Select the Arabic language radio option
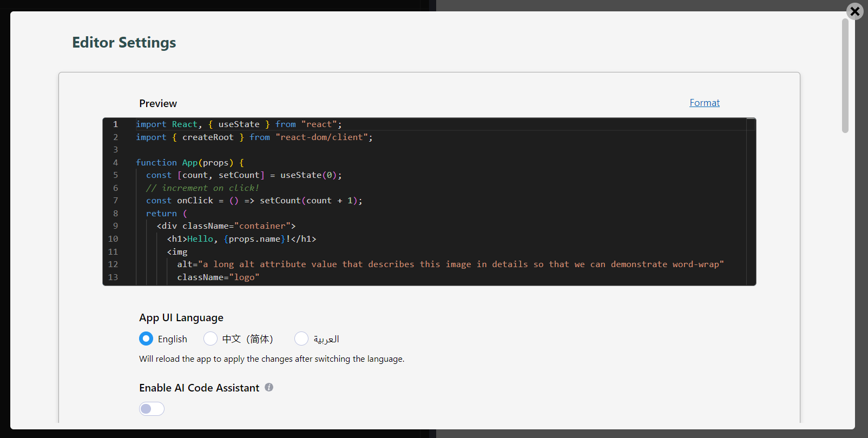 pos(301,339)
